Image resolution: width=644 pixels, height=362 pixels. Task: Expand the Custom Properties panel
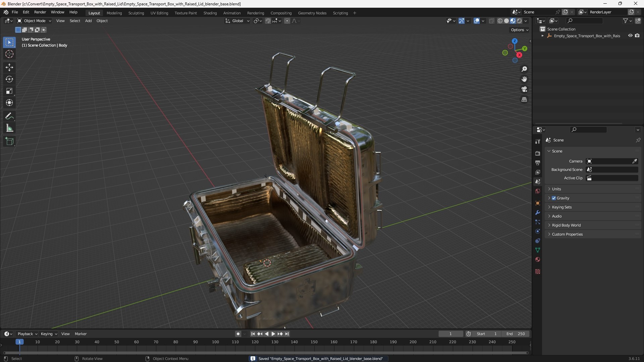pos(593,234)
